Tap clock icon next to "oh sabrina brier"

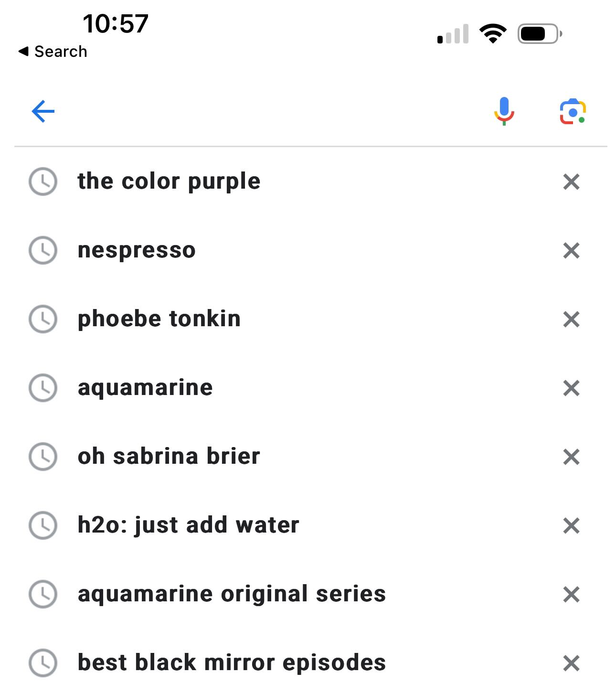[x=43, y=457]
